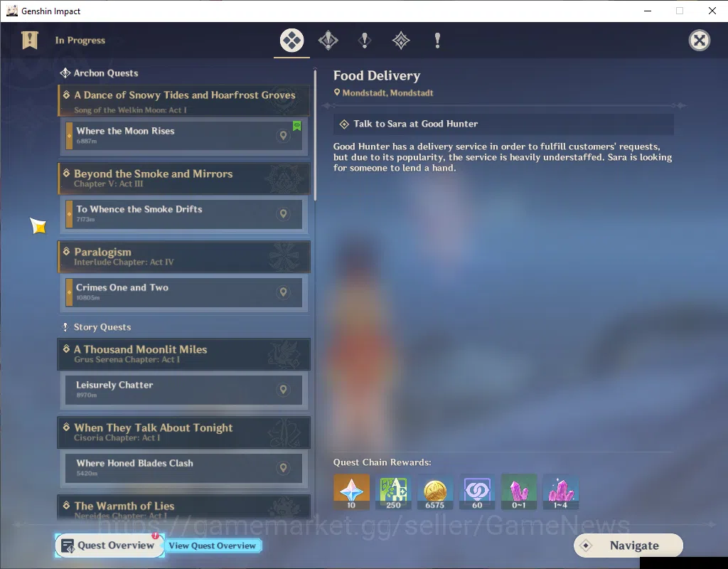
Task: Click the yellow star marker left of quest list
Action: [38, 225]
